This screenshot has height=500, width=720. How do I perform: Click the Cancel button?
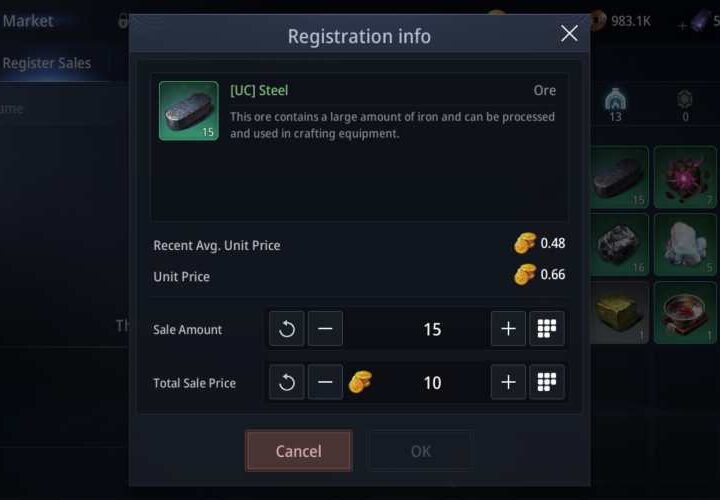click(x=298, y=451)
